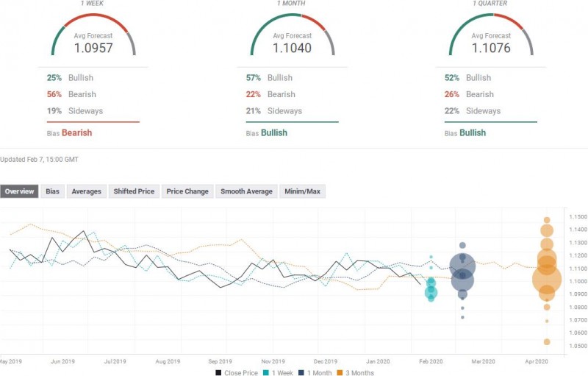Screen dimensions: 588x376
Task: Click the Updated Feb 7, 15:00 GMT text
Action: (39, 160)
